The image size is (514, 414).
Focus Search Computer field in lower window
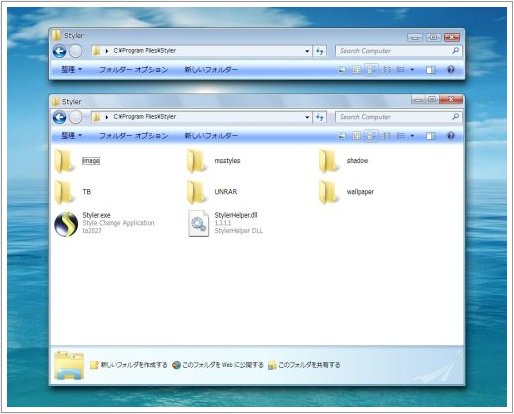[x=399, y=117]
